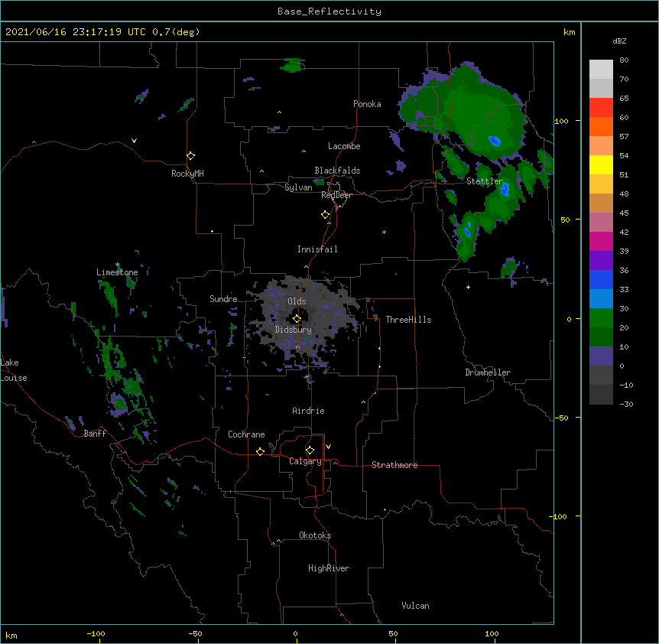Select the orange 60 dBZ legend color
This screenshot has width=659, height=644.
click(601, 126)
